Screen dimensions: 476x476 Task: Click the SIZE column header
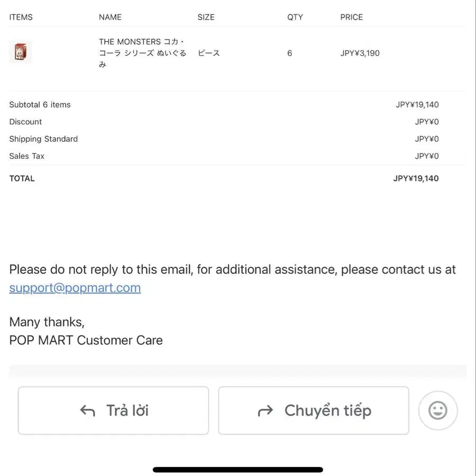(206, 17)
